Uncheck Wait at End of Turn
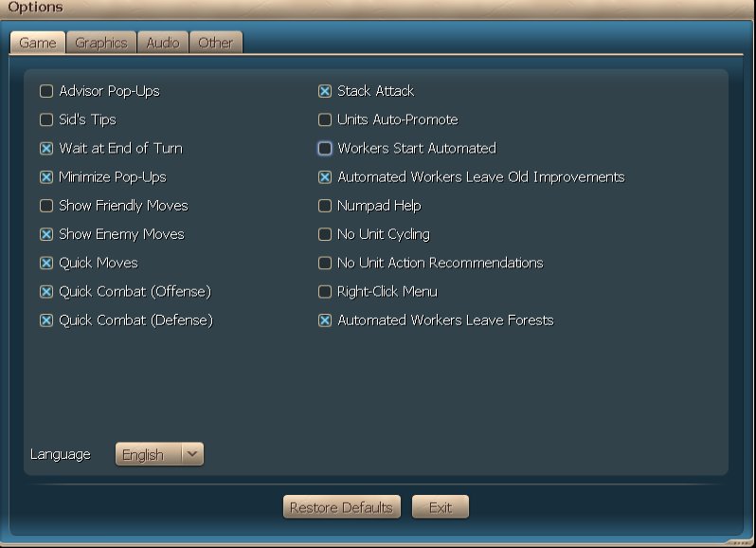This screenshot has height=548, width=756. 46,149
